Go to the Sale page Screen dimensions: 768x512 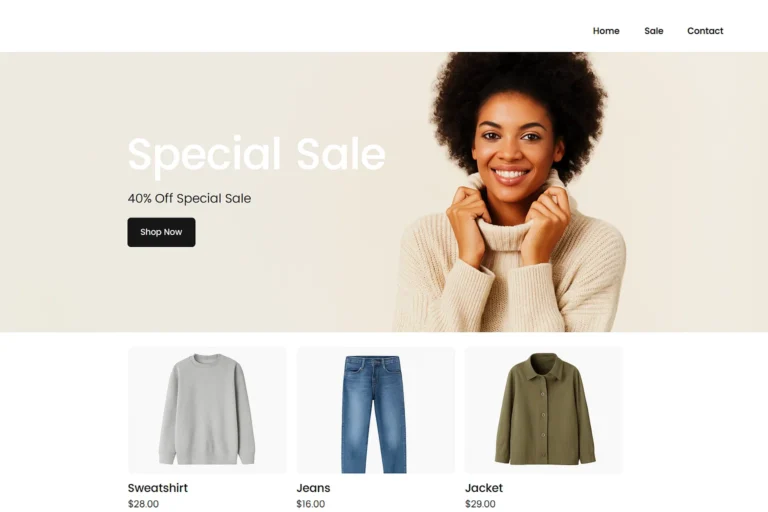653,31
